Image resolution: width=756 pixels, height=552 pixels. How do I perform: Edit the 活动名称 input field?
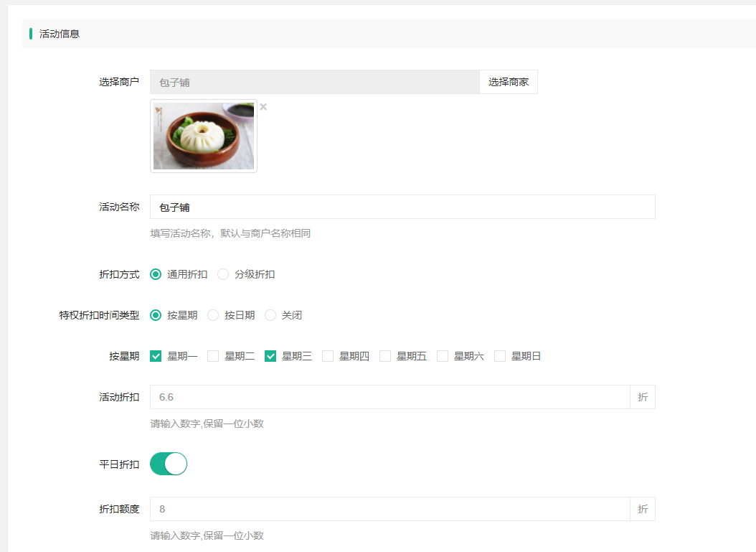402,207
